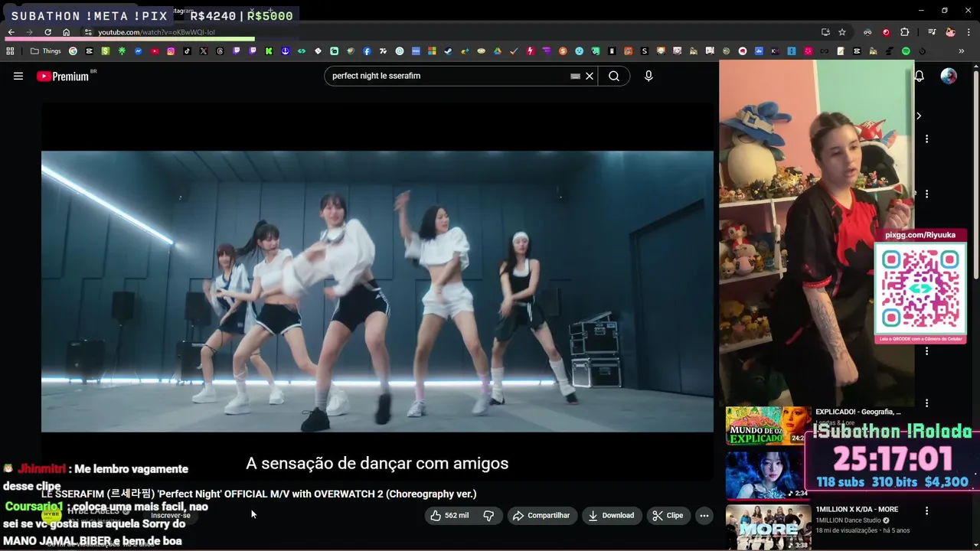Open the 1MILLION Dance Studio channel
Viewport: 980px width, 551px height.
[x=849, y=520]
